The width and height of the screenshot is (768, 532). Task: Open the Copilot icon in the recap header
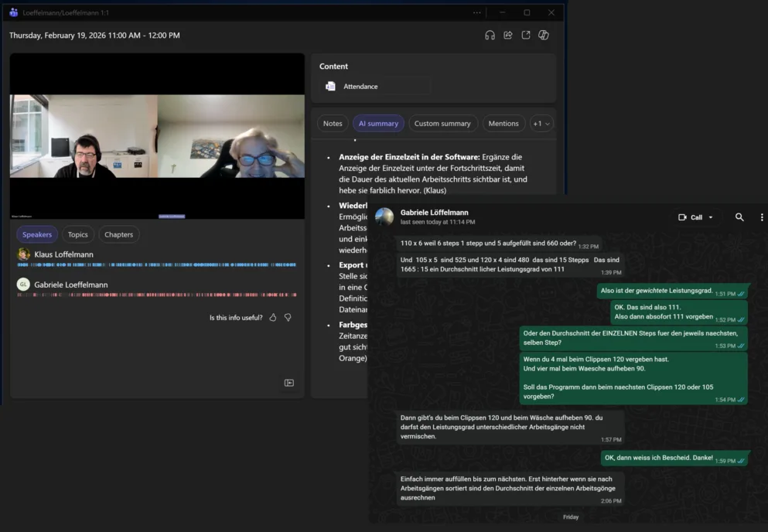point(544,35)
